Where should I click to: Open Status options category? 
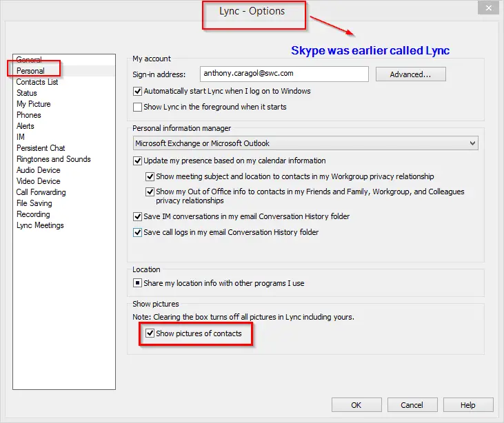27,93
